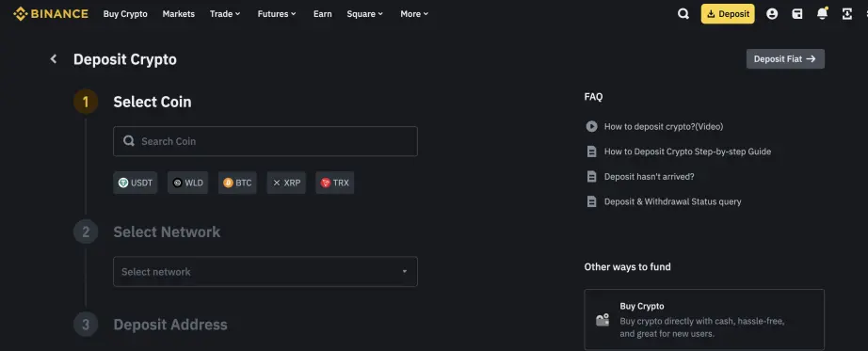Screen dimensions: 868x351
Task: Click the Select Coin heading
Action: click(x=153, y=102)
